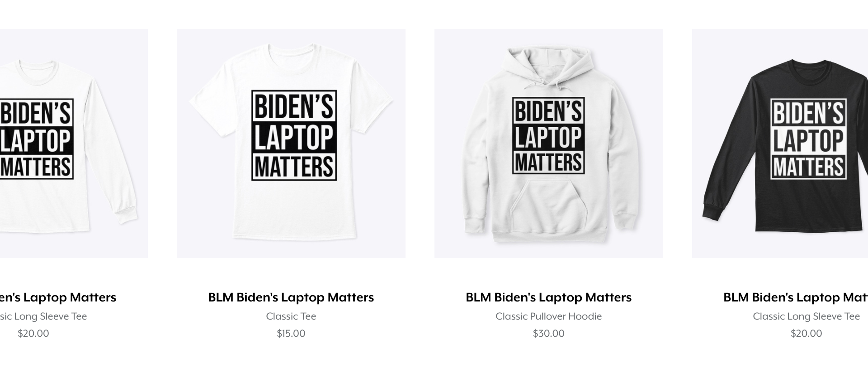Select the Classic Pullover Hoodie subtitle
This screenshot has height=373, width=868.
click(x=548, y=316)
